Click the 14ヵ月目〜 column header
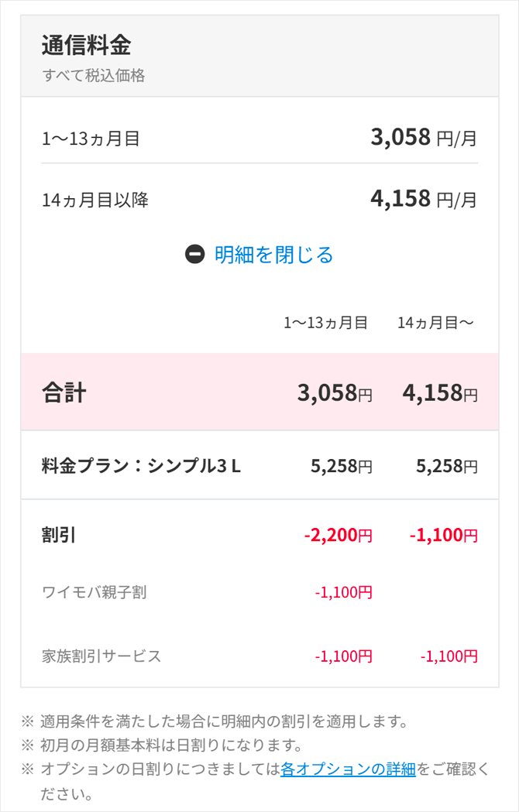 tap(435, 323)
